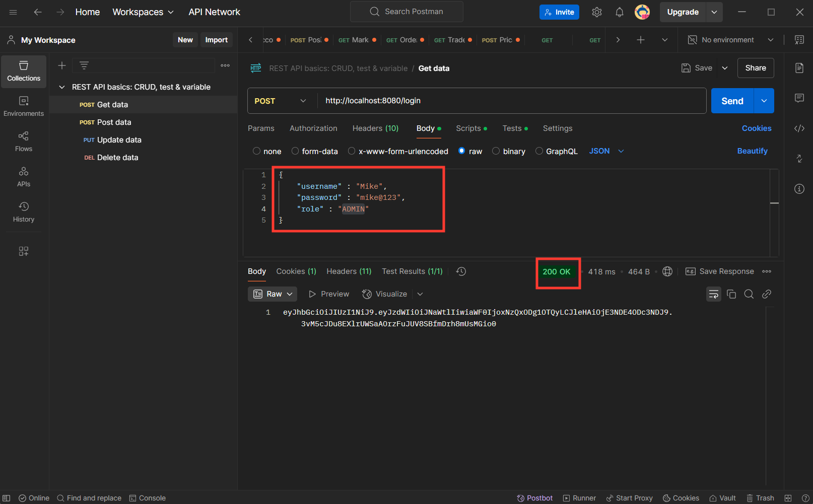
Task: Collapse the REST API basics collection
Action: (62, 87)
